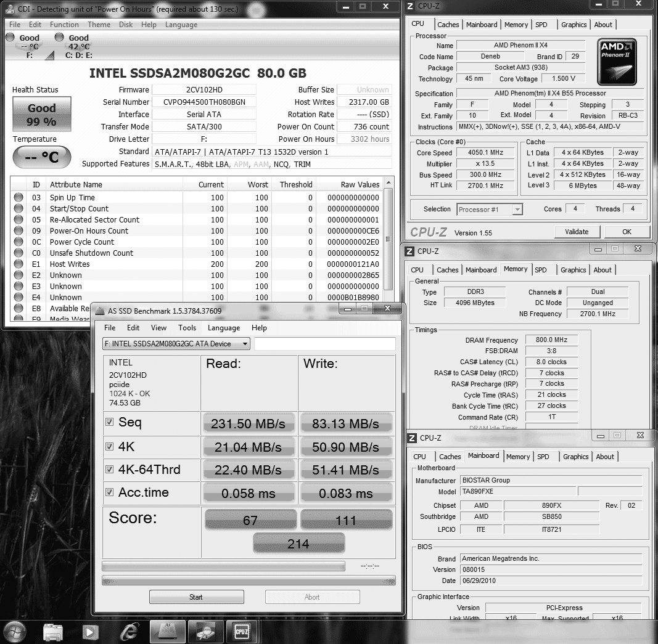Screen dimensions: 658x644
Task: Click status circle for Spin Up Time
Action: click(x=19, y=197)
